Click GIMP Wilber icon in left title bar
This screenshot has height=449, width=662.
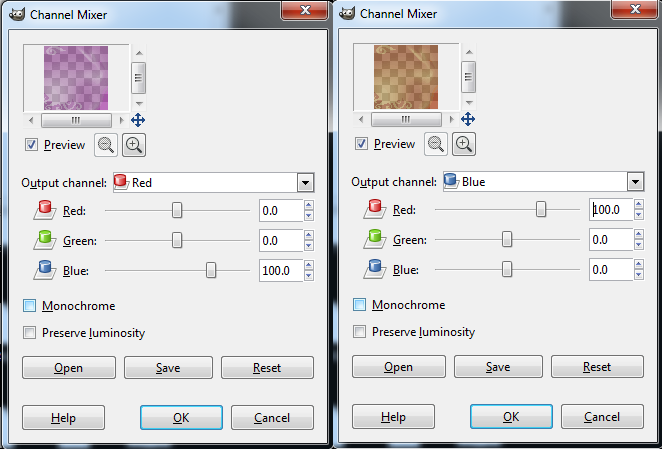pyautogui.click(x=17, y=14)
